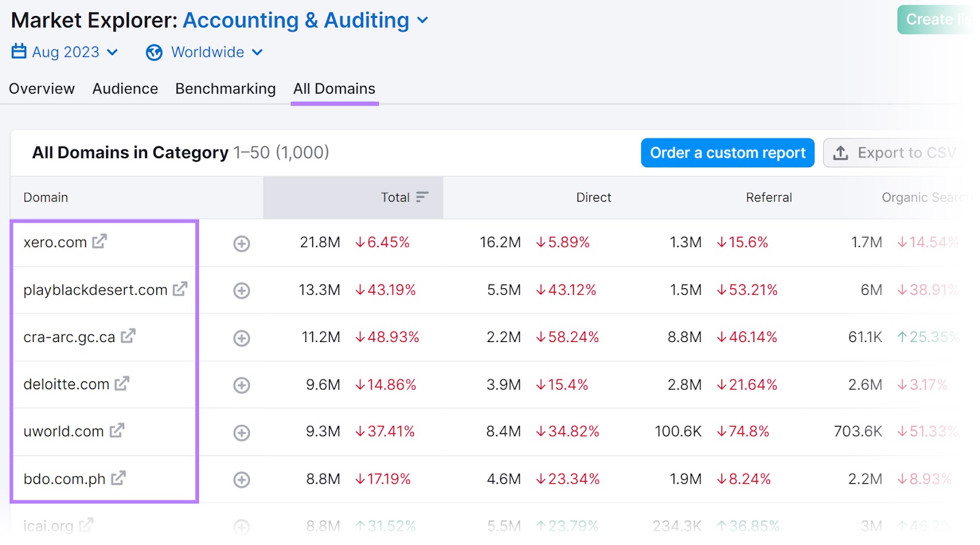Click xero.com total traffic 21.8M
This screenshot has height=545, width=980.
pyautogui.click(x=320, y=242)
